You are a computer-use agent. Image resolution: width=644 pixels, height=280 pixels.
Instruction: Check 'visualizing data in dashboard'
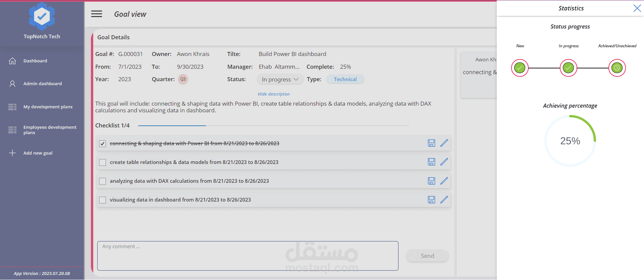click(x=103, y=200)
